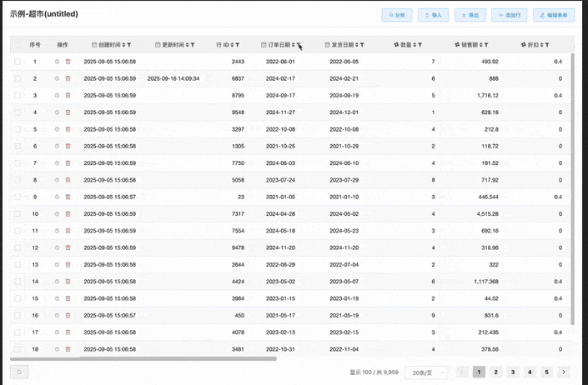Viewport: 588px width, 385px height.
Task: Click the filter icon on 发货日期 column
Action: tap(362, 44)
